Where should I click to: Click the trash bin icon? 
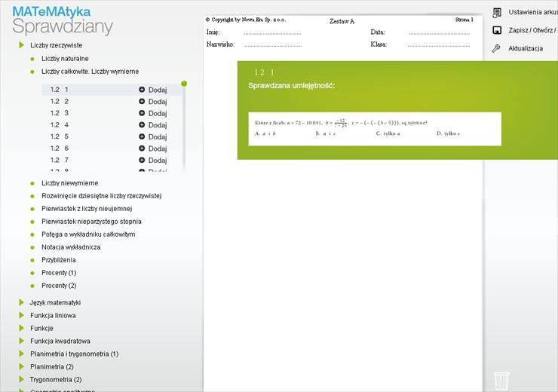click(x=501, y=381)
